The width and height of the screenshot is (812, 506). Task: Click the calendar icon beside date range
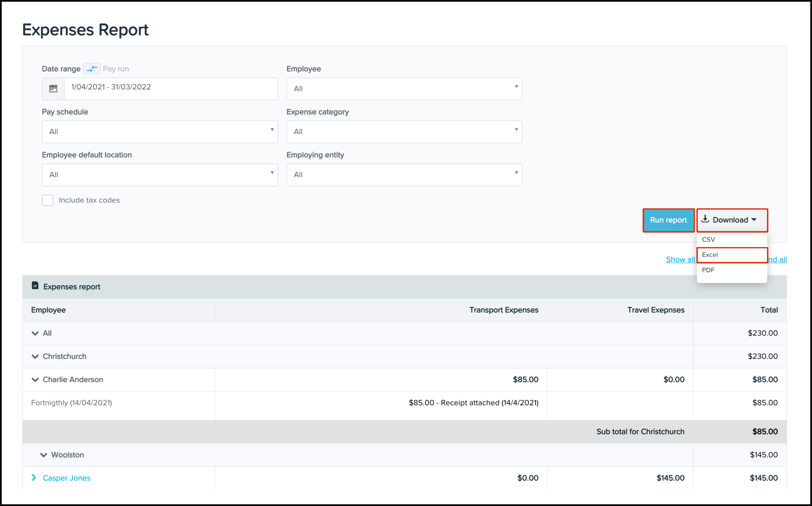coord(53,89)
